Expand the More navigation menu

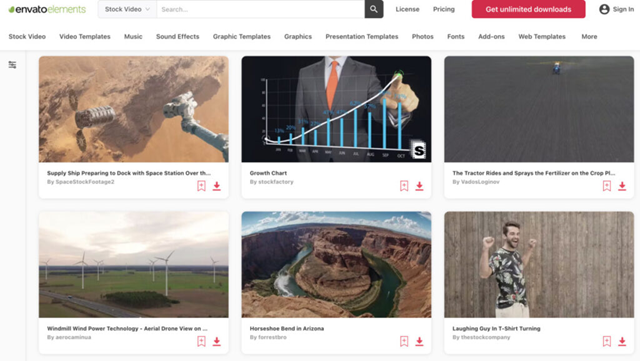point(589,36)
